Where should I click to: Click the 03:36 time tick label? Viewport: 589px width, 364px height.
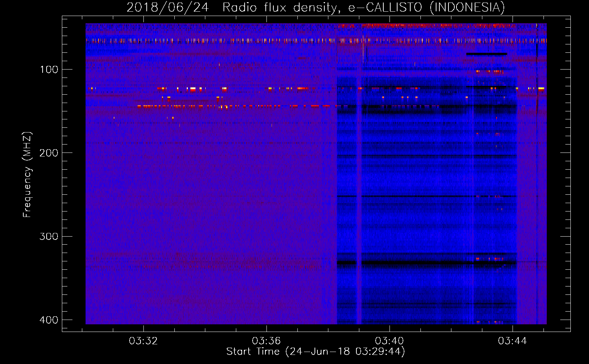coord(266,341)
